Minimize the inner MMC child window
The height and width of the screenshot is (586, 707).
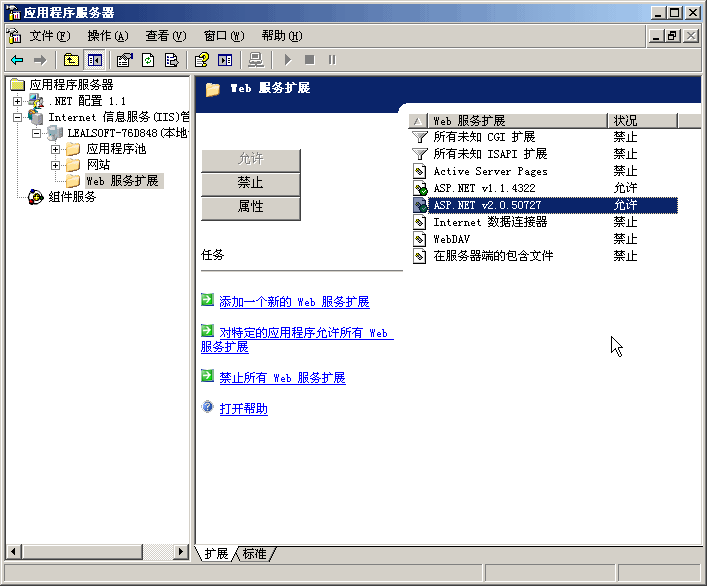click(656, 36)
